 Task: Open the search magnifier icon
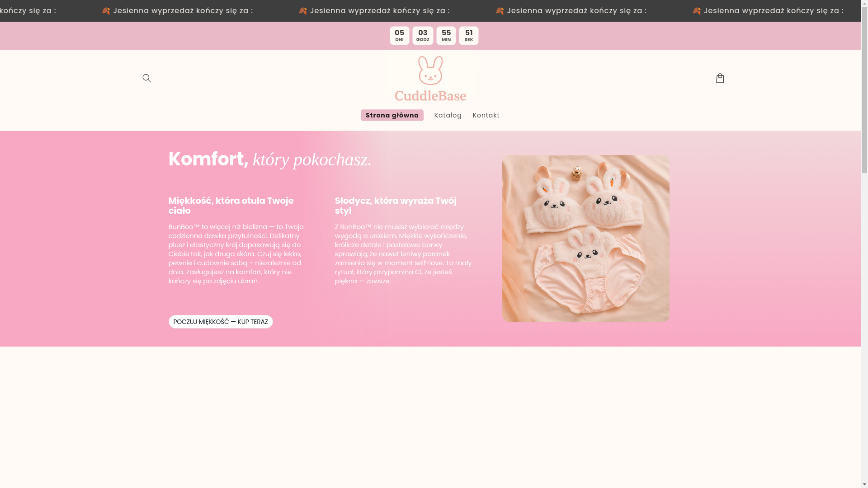pyautogui.click(x=146, y=78)
